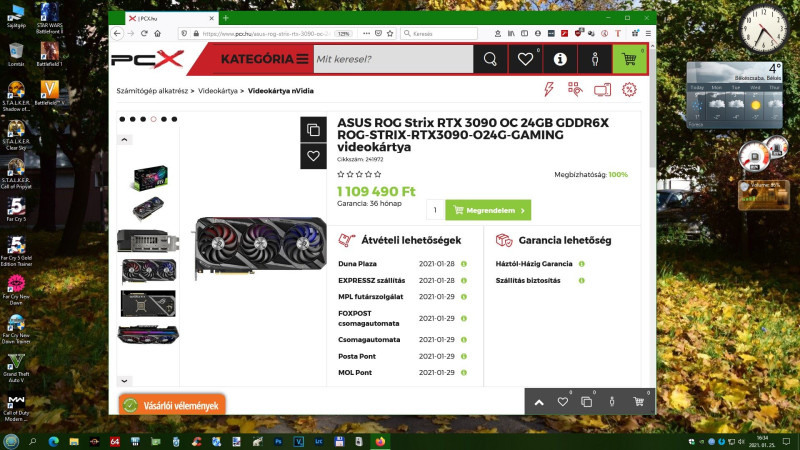
Task: Open File Explorer from taskbar
Action: [74, 442]
